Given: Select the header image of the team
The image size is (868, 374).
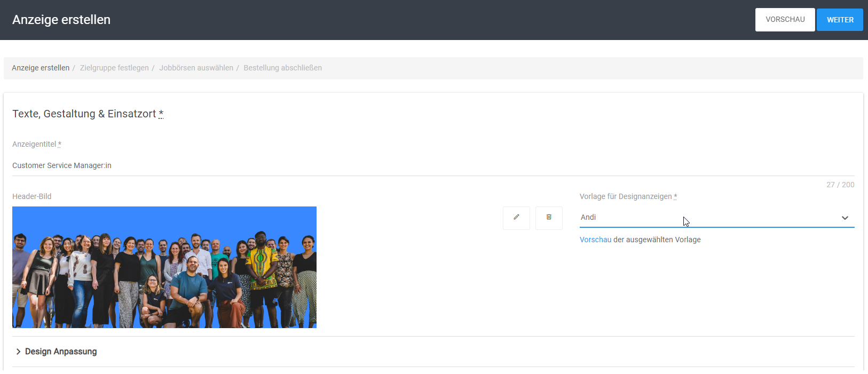Looking at the screenshot, I should point(164,267).
